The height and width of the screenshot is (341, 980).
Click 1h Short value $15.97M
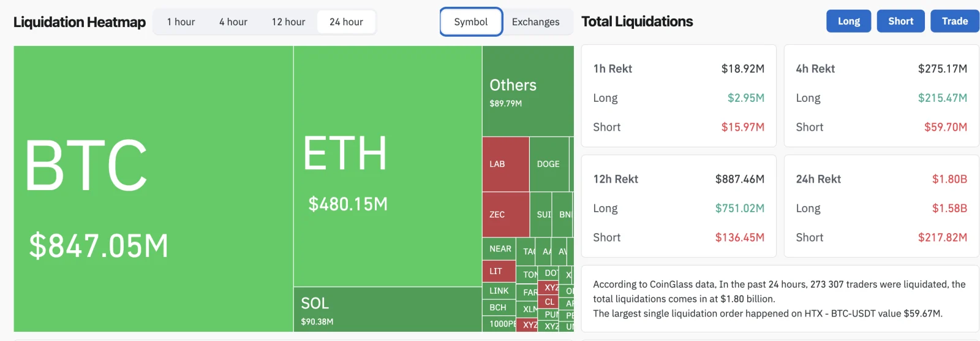tap(743, 127)
